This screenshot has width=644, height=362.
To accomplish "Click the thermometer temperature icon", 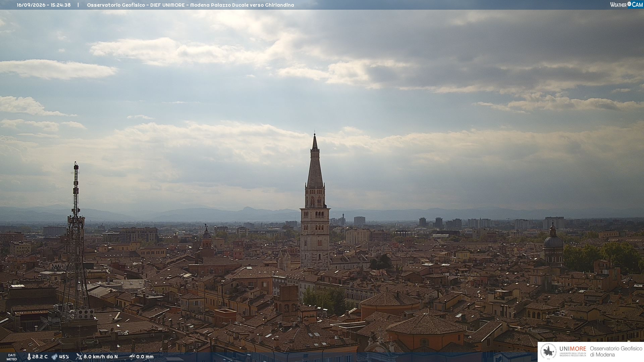I will click(x=29, y=357).
